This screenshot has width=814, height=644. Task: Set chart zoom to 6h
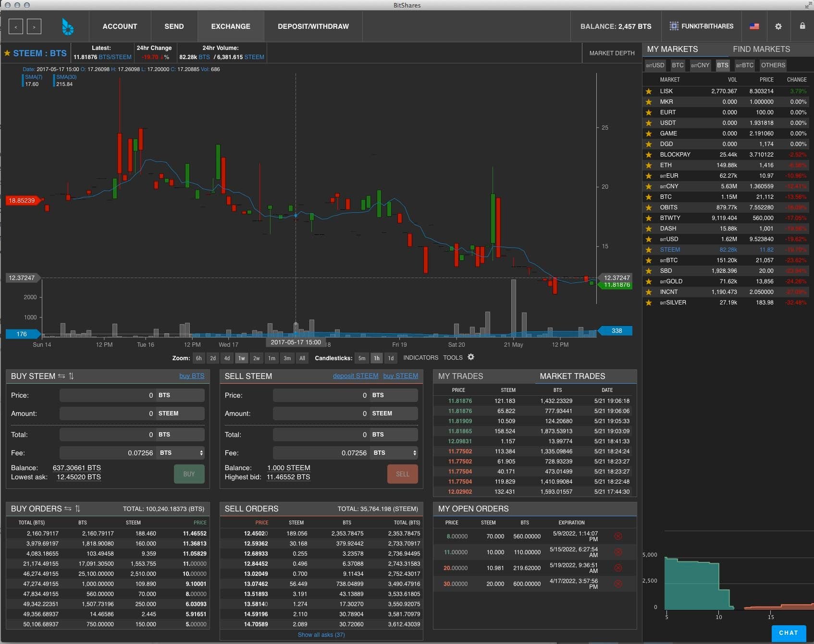pyautogui.click(x=198, y=358)
